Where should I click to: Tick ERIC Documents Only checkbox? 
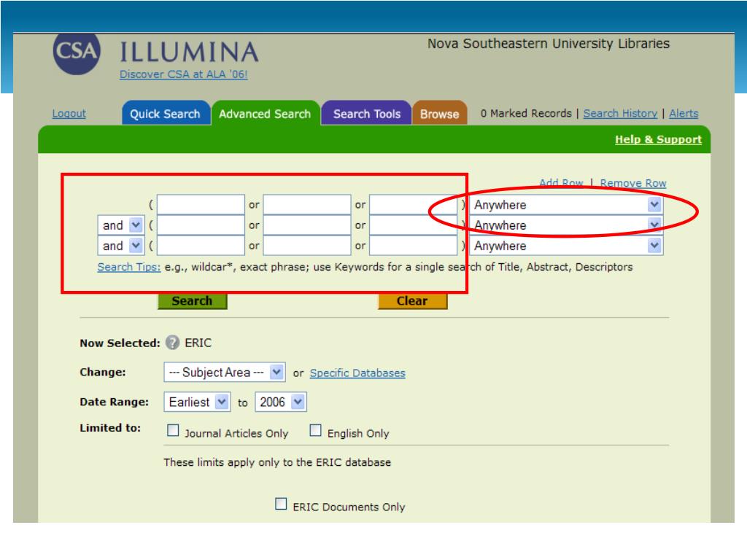281,504
